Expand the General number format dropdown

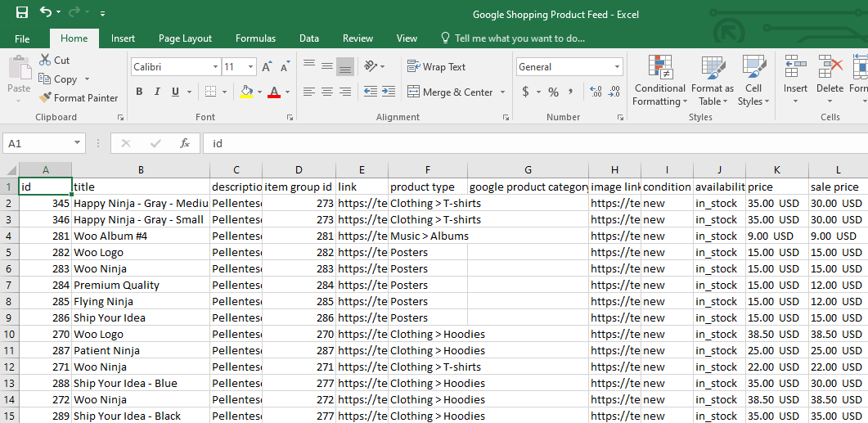pos(616,67)
